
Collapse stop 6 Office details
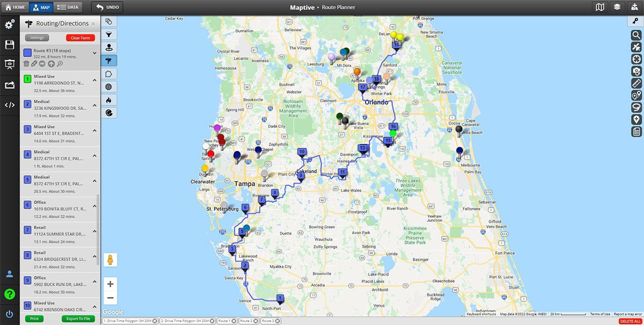pyautogui.click(x=94, y=206)
